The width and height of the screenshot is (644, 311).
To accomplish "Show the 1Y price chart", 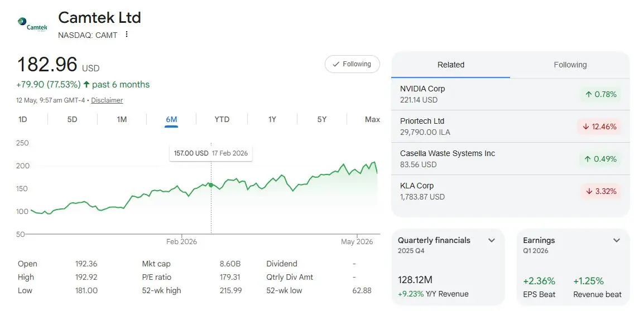I will (x=272, y=119).
